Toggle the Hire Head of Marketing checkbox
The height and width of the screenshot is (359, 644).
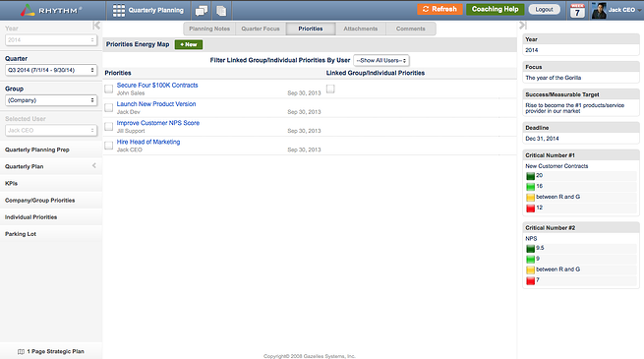pyautogui.click(x=109, y=146)
